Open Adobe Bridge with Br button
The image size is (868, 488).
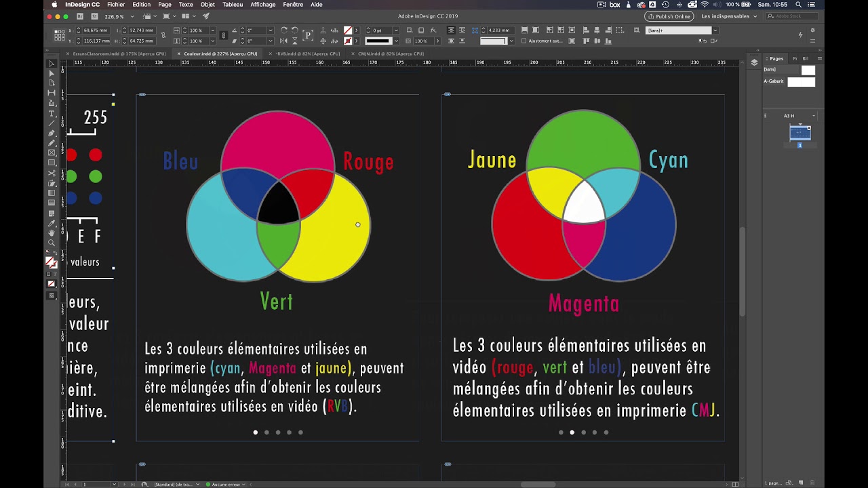pyautogui.click(x=80, y=16)
